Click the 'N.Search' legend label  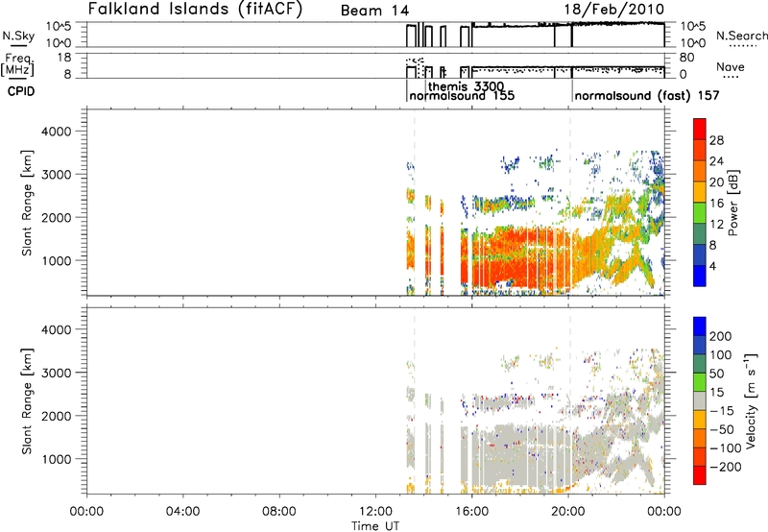pos(741,36)
